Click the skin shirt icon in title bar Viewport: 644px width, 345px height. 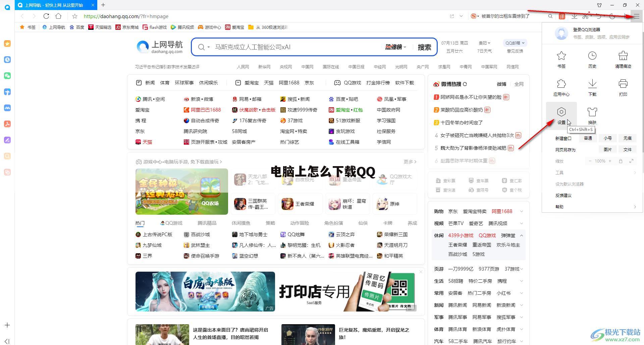click(599, 5)
